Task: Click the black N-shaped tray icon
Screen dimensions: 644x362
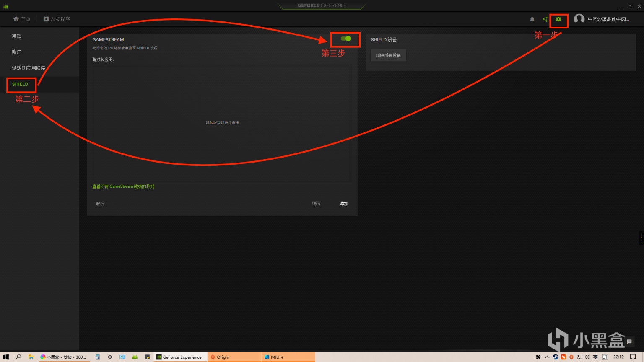Action: point(538,357)
